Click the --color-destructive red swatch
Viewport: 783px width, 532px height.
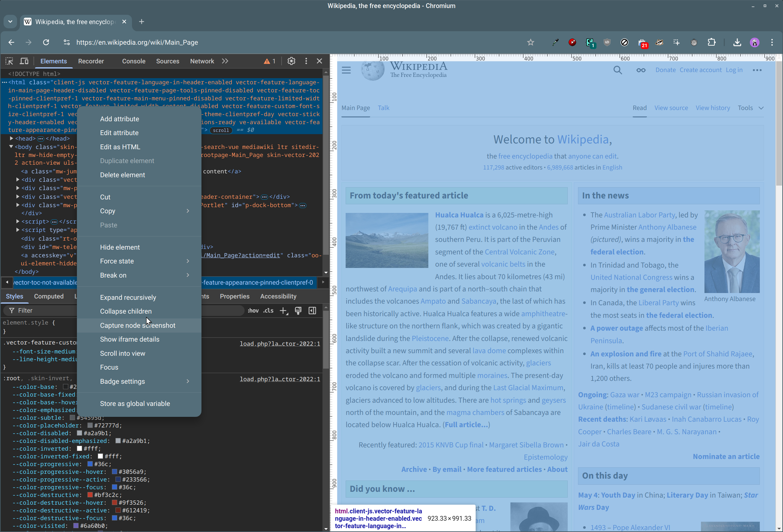[x=90, y=495]
